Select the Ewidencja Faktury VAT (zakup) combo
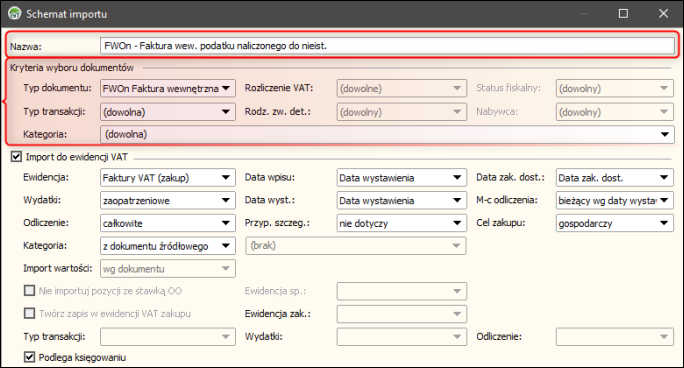 (x=168, y=177)
